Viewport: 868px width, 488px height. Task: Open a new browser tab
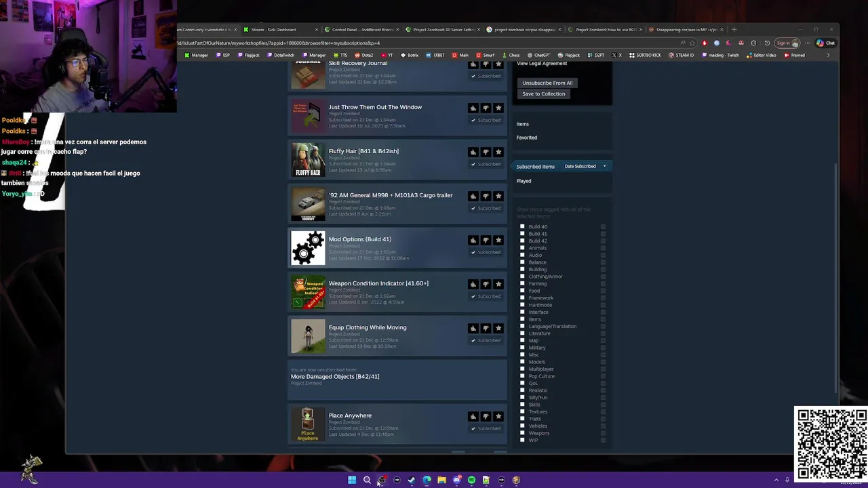coord(734,29)
